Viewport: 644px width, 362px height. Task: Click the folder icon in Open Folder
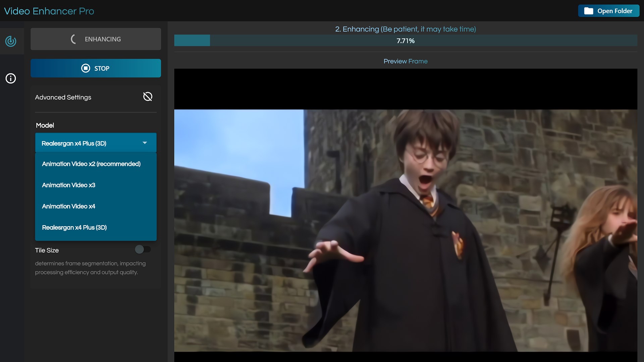[x=588, y=11]
